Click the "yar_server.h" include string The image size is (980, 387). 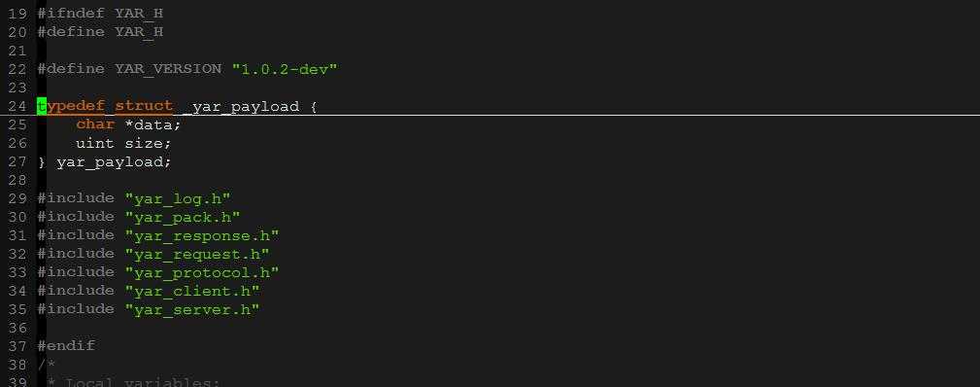[192, 309]
